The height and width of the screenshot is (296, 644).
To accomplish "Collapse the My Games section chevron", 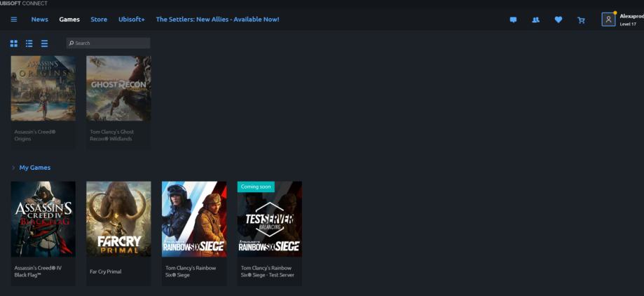I will 13,168.
